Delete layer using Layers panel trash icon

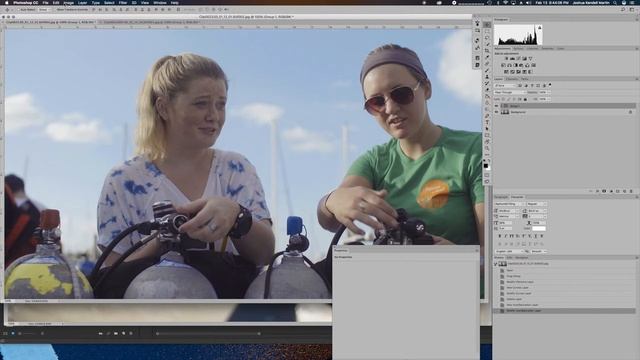pos(631,191)
